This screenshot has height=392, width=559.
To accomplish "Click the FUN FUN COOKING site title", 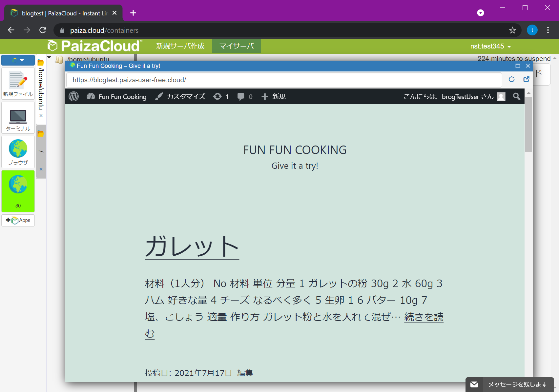I will click(x=295, y=150).
